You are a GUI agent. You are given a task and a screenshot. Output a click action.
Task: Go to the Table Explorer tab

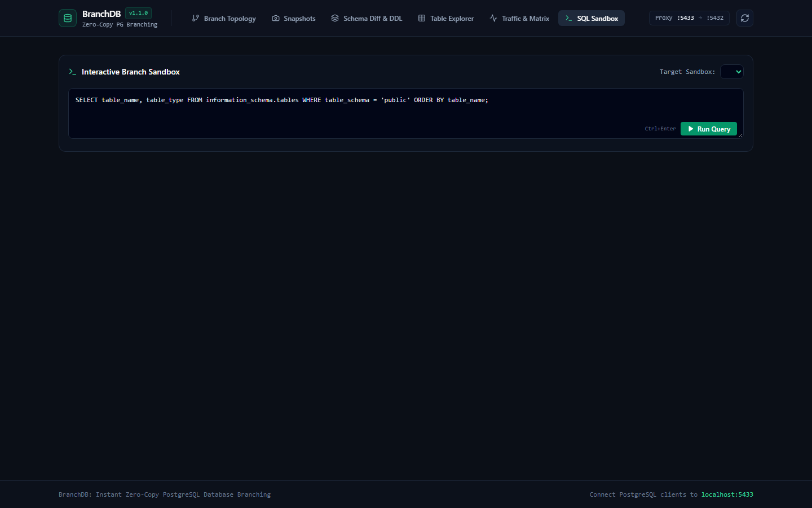tap(446, 18)
